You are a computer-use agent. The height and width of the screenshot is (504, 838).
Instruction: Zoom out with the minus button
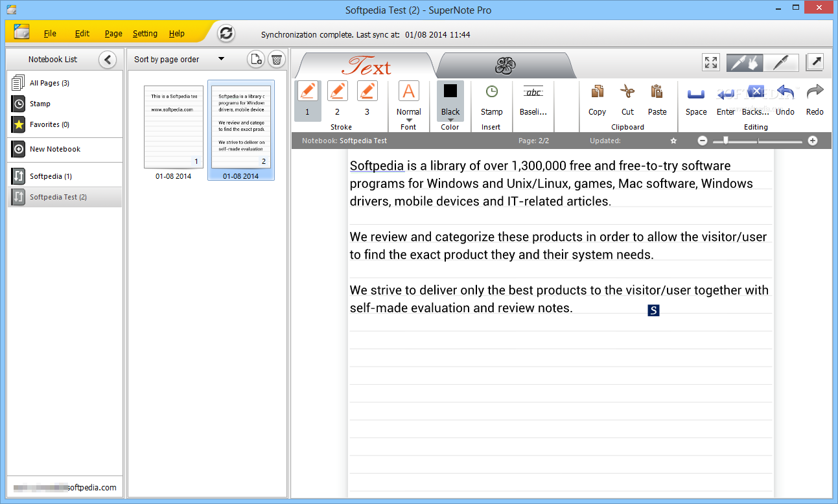703,141
